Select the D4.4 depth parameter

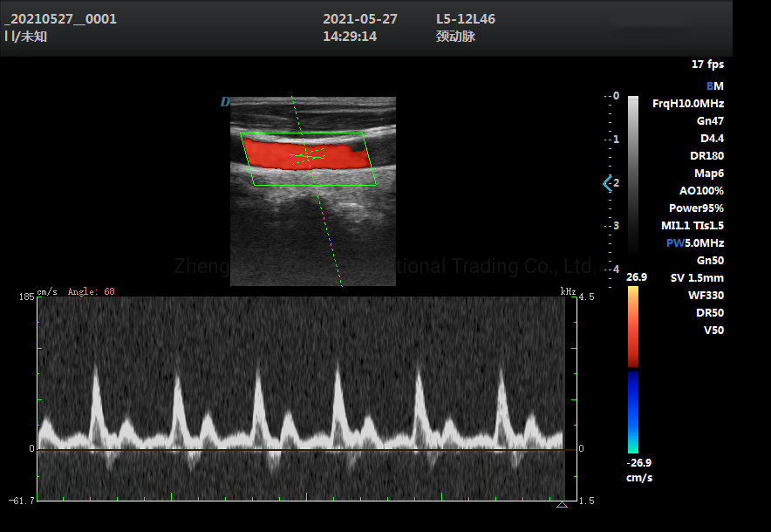712,139
